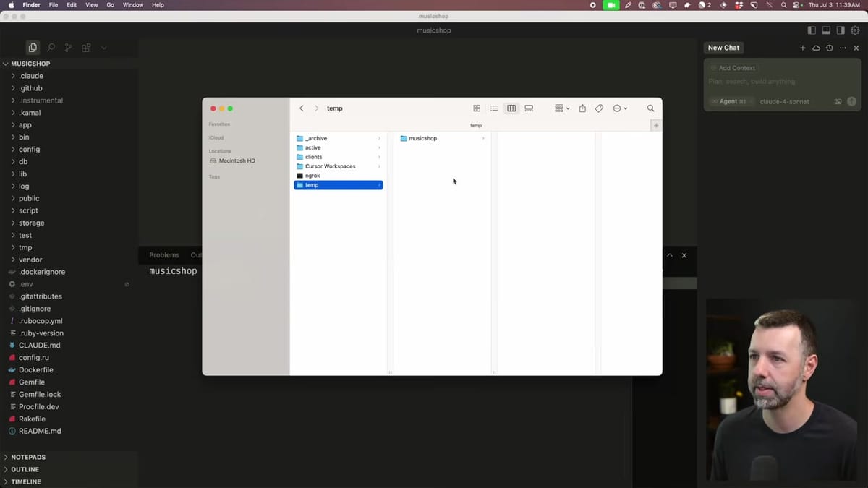This screenshot has width=868, height=488.
Task: Open the Go menu in the menu bar
Action: [110, 5]
